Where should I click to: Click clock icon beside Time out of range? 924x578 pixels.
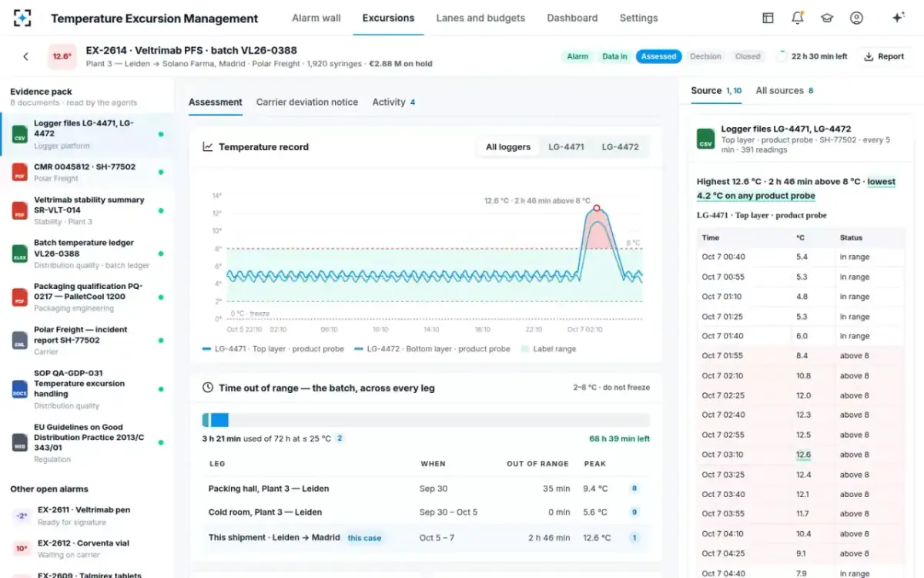(208, 388)
